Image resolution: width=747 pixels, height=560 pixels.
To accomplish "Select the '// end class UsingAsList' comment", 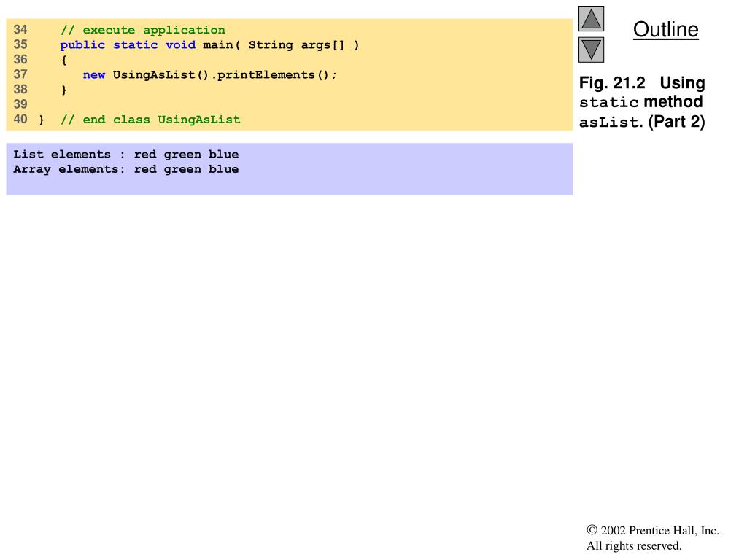I will point(150,120).
